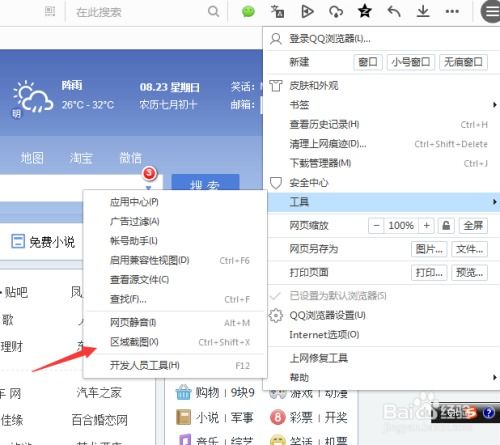This screenshot has width=500, height=445.
Task: Click the undo back arrow icon
Action: [394, 12]
